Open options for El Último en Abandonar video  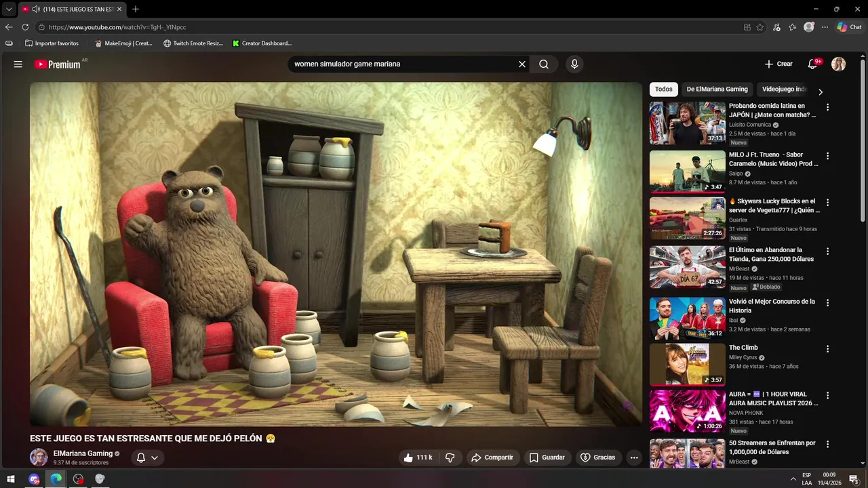[x=827, y=251]
